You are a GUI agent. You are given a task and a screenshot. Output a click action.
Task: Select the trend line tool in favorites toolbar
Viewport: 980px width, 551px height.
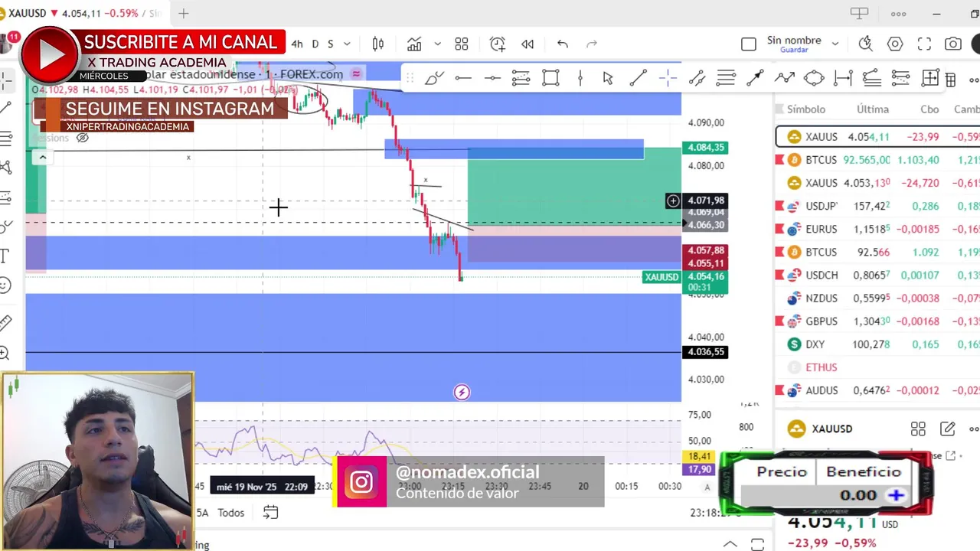638,78
